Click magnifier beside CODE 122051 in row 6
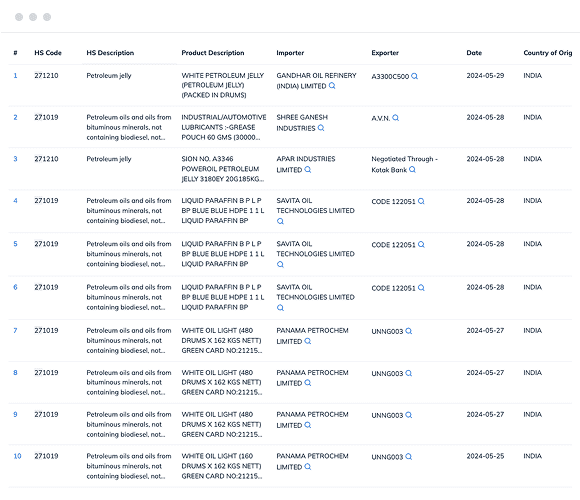 tap(421, 288)
